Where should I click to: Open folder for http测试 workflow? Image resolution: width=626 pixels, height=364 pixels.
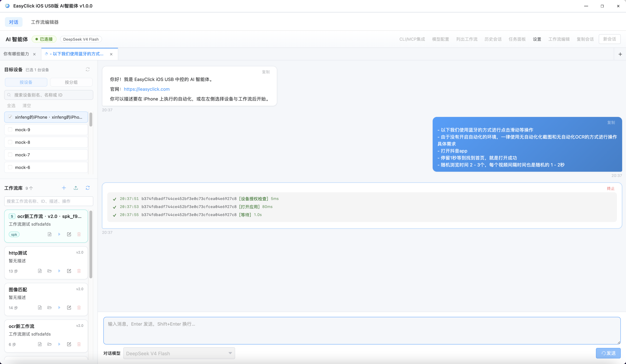coord(49,271)
